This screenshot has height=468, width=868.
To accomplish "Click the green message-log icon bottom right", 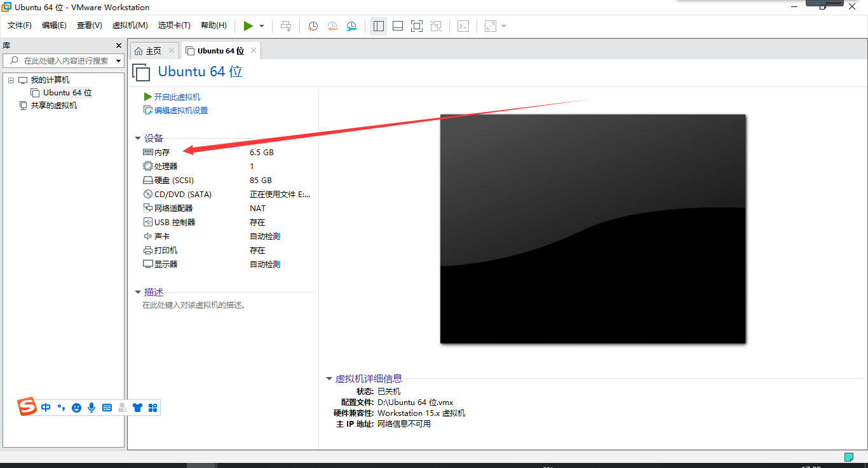I will (x=848, y=457).
